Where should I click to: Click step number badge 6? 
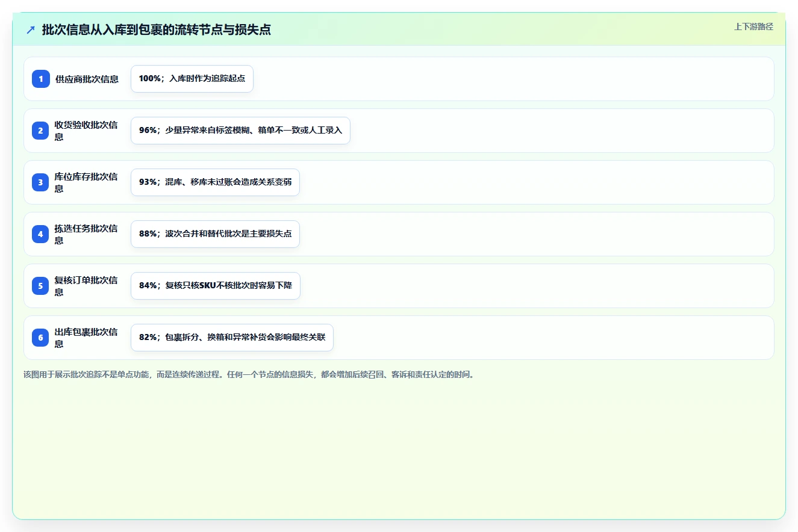tap(41, 338)
